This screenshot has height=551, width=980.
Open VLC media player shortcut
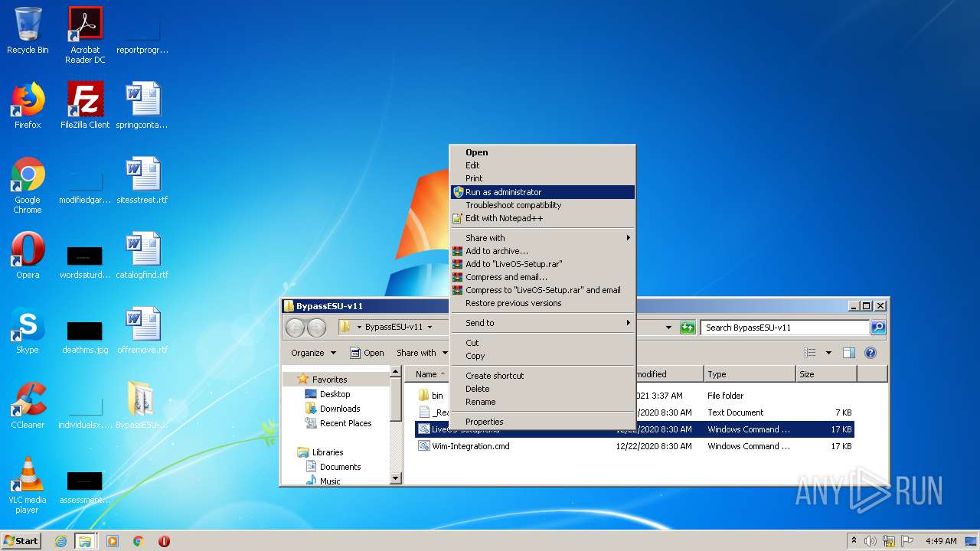[28, 485]
